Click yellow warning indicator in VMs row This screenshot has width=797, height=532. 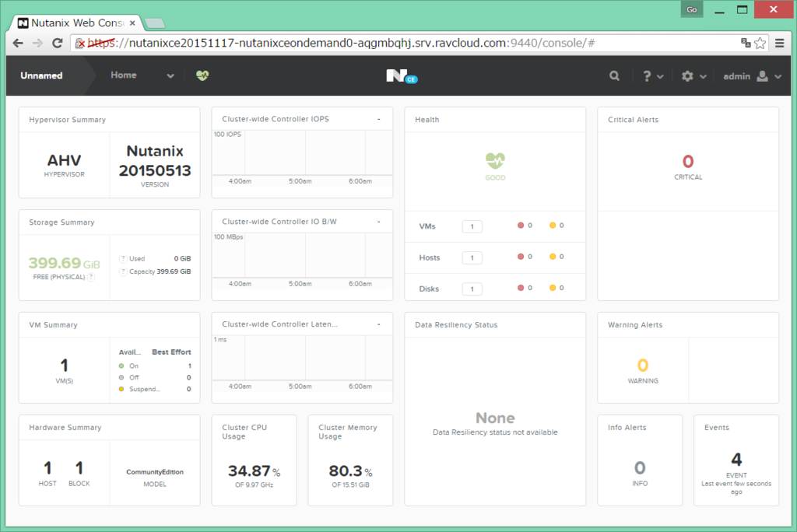click(x=553, y=225)
